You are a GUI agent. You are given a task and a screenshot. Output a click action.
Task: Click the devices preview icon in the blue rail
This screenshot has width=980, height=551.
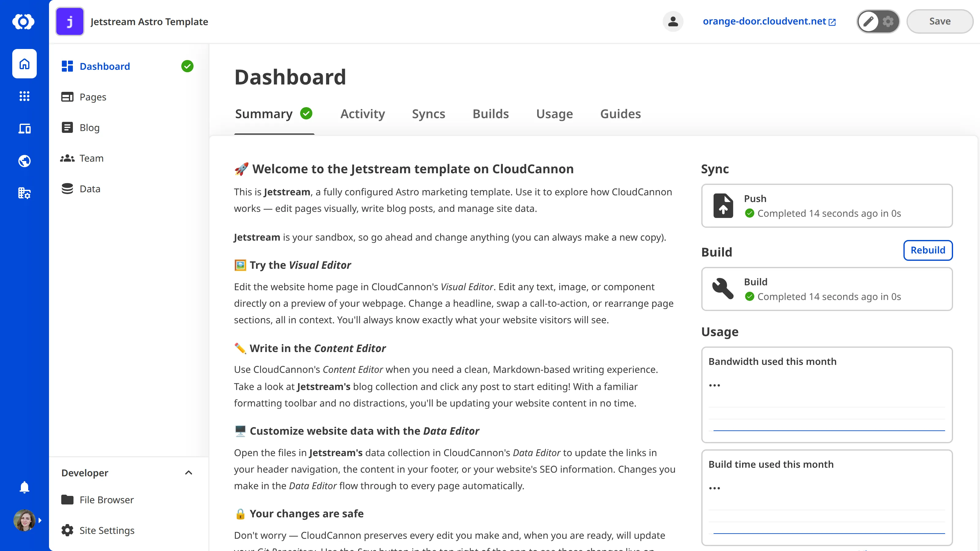coord(24,129)
